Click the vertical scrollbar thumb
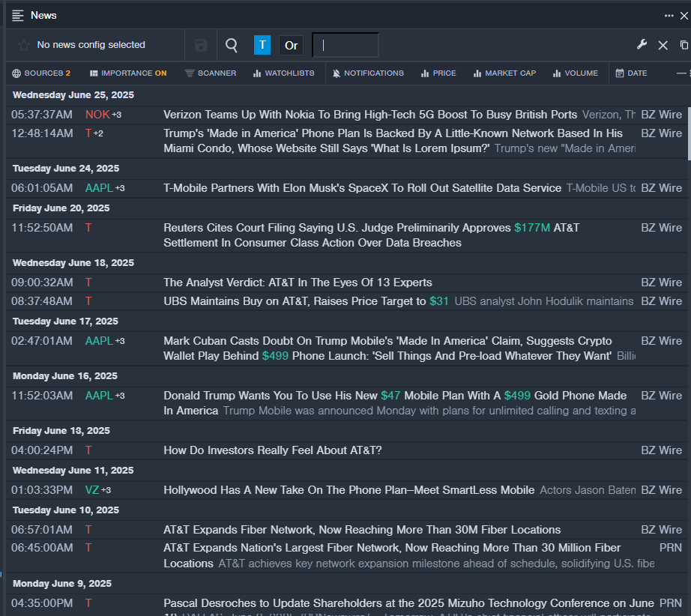The image size is (691, 616). tap(690, 133)
